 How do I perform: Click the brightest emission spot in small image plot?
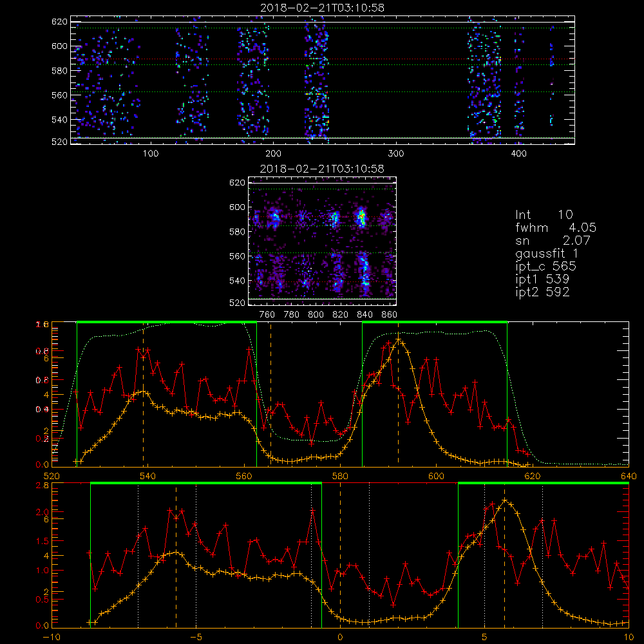pos(362,216)
